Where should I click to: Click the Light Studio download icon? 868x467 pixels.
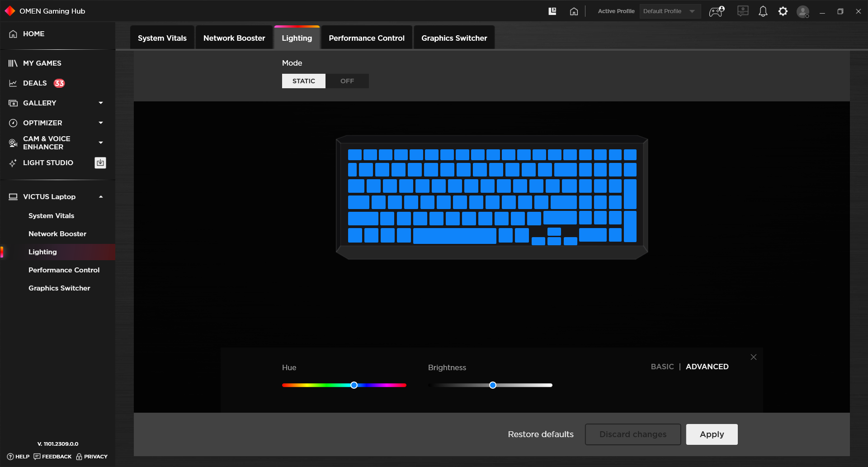click(x=100, y=163)
